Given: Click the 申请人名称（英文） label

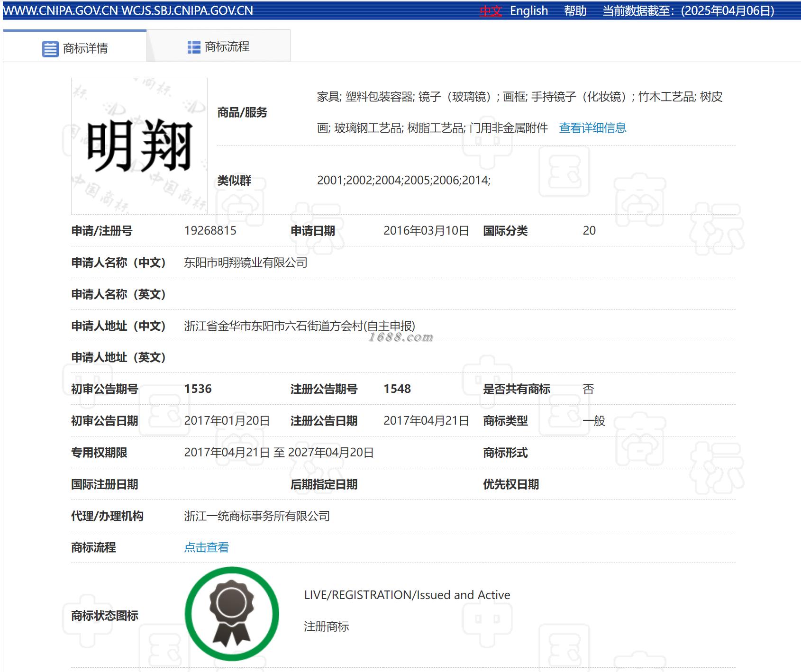Looking at the screenshot, I should [118, 294].
